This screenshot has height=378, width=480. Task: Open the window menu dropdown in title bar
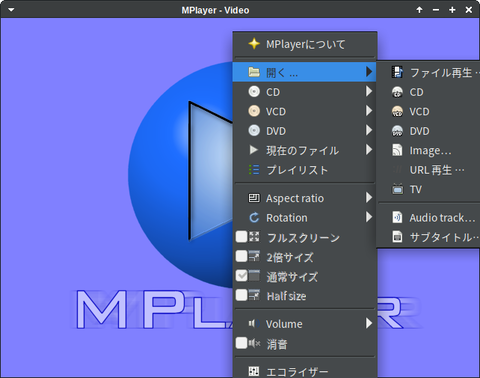11,10
